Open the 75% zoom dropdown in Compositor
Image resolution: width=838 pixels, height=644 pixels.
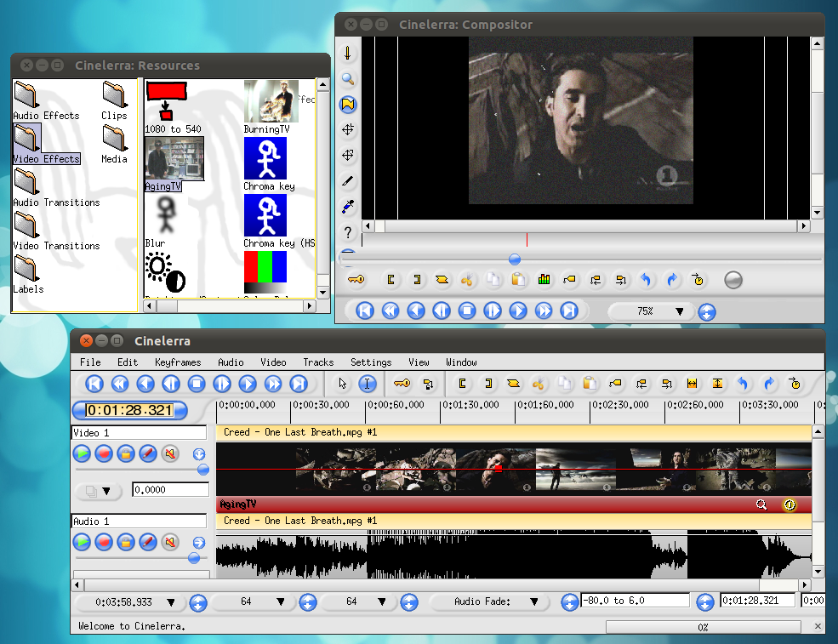pyautogui.click(x=653, y=311)
